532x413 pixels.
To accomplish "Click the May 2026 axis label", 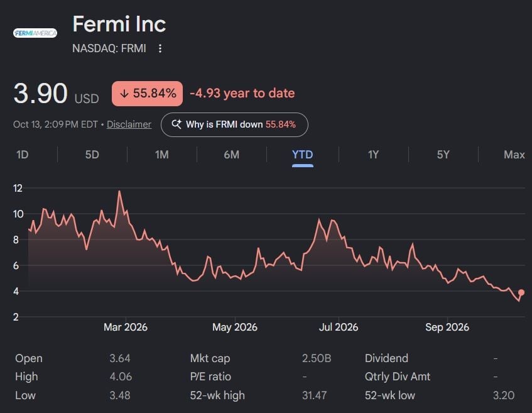I will (x=235, y=327).
